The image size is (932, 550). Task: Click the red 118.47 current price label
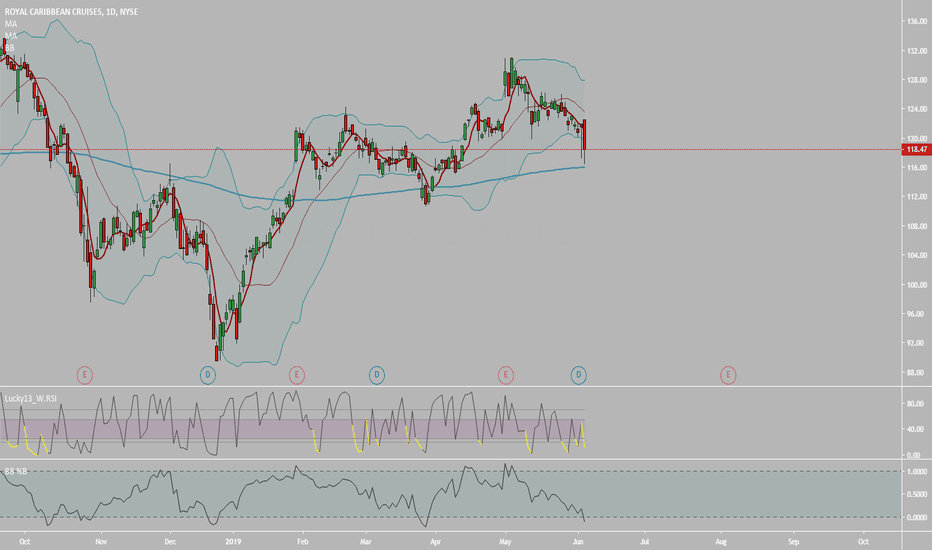(916, 149)
